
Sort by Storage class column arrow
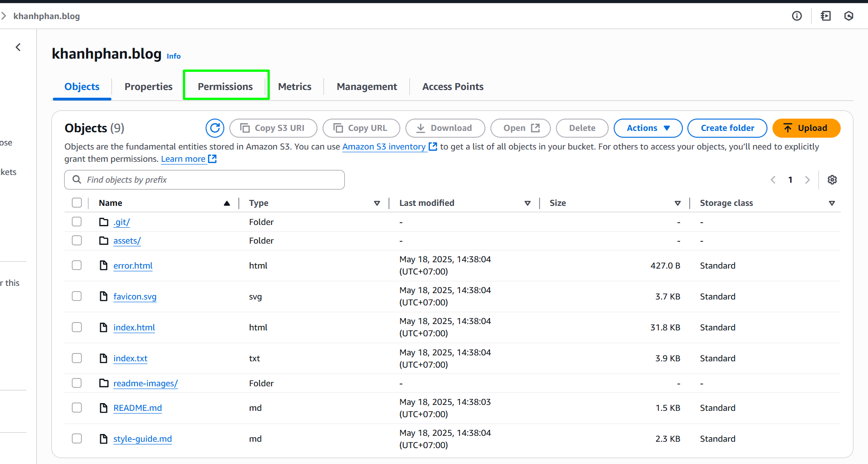tap(832, 203)
